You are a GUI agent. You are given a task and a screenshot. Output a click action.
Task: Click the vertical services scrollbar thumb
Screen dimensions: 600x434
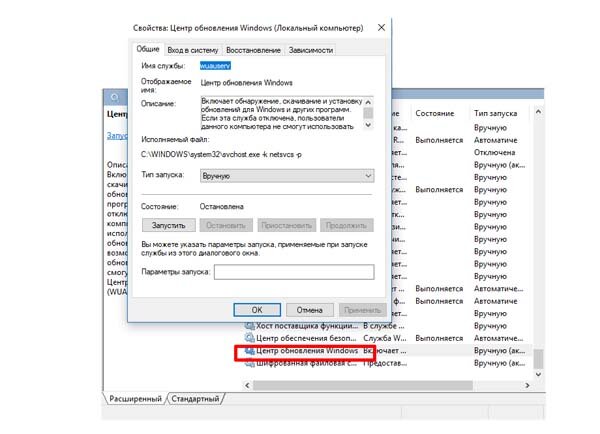click(538, 359)
